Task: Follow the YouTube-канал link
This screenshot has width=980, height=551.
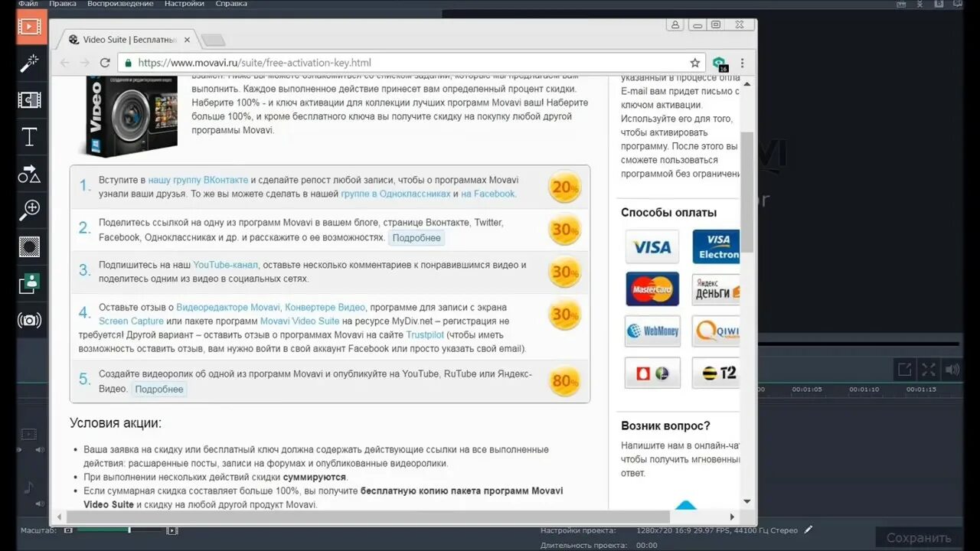Action: tap(226, 265)
